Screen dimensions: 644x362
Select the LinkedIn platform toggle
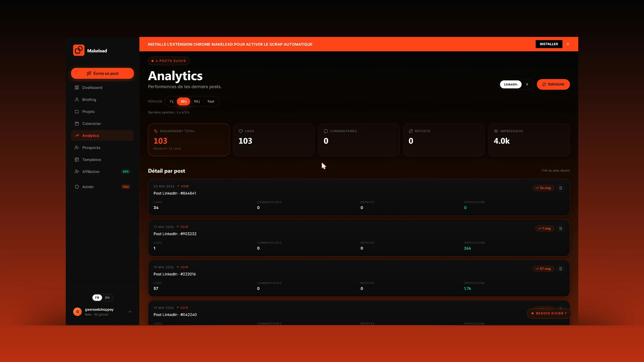511,84
